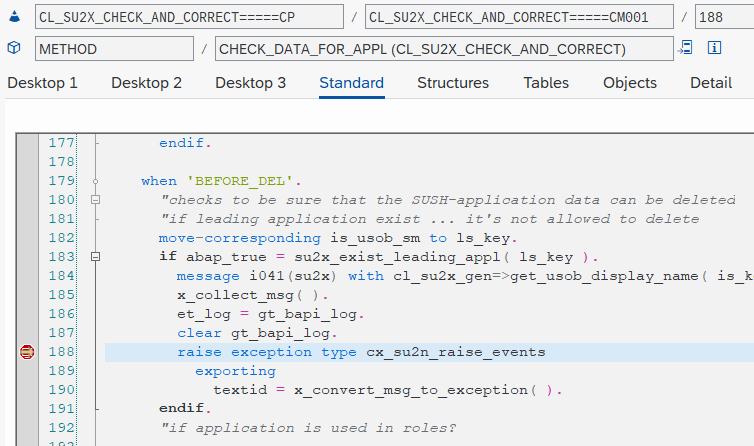
Task: Click x_collect_msg( ) on line 185
Action: pos(252,295)
